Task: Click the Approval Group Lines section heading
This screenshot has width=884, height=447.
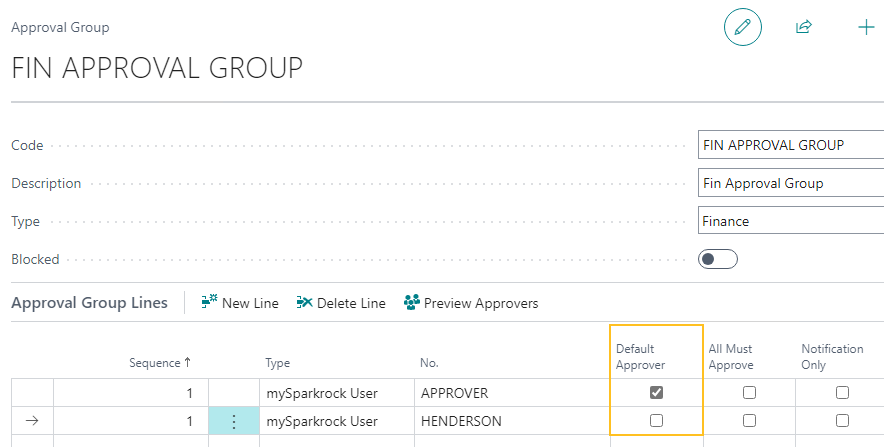Action: point(89,303)
